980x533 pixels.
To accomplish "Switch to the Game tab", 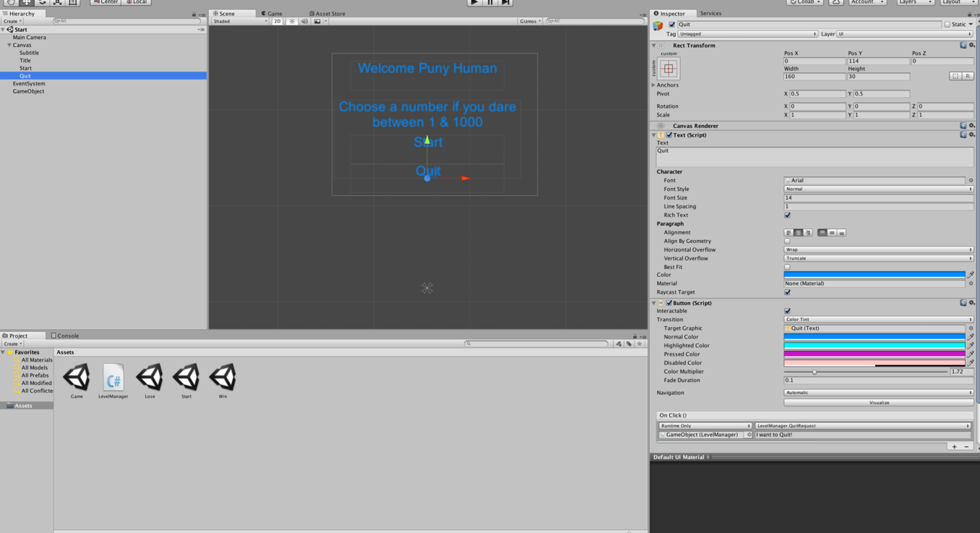I will [273, 12].
